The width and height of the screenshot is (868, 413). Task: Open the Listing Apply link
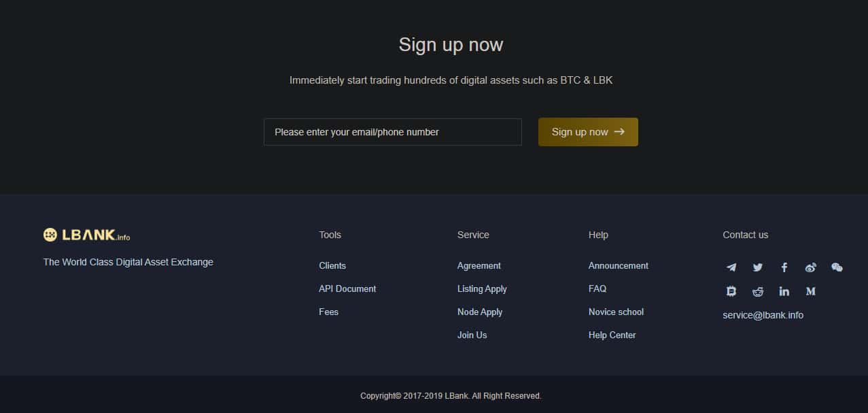pos(482,288)
